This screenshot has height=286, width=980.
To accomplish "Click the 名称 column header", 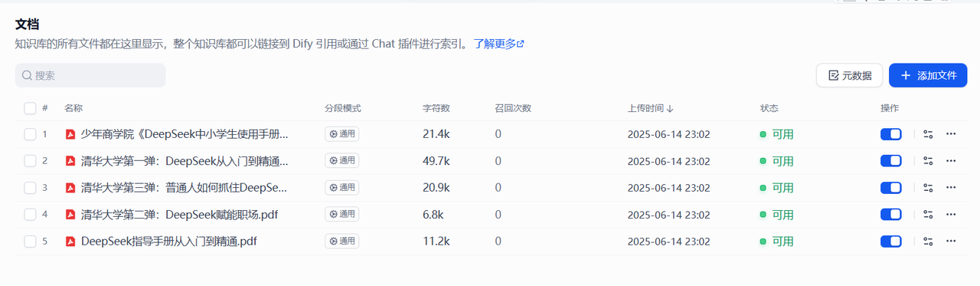I will point(73,108).
